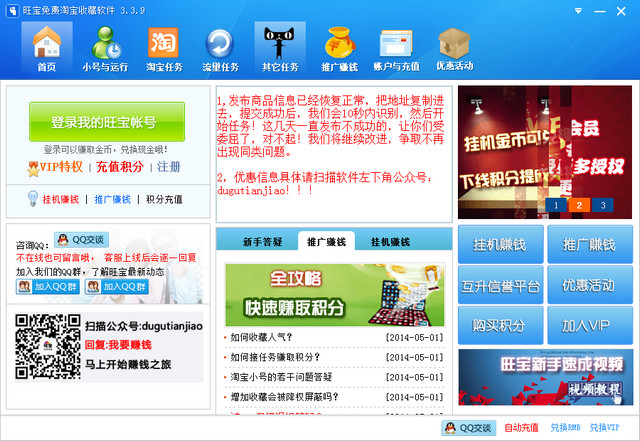Select carousel slide 2 indicator
The image size is (640, 441).
coord(579,205)
